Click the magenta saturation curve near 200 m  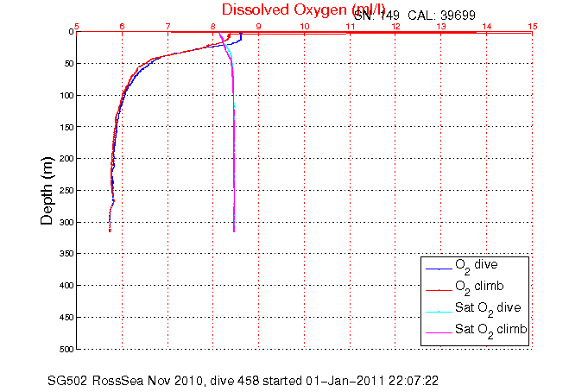click(234, 159)
